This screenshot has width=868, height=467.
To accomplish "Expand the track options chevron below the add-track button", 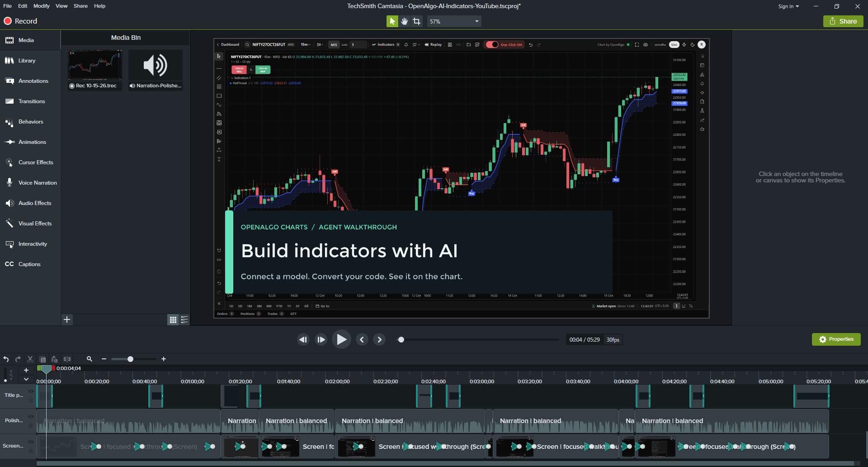I will point(26,379).
